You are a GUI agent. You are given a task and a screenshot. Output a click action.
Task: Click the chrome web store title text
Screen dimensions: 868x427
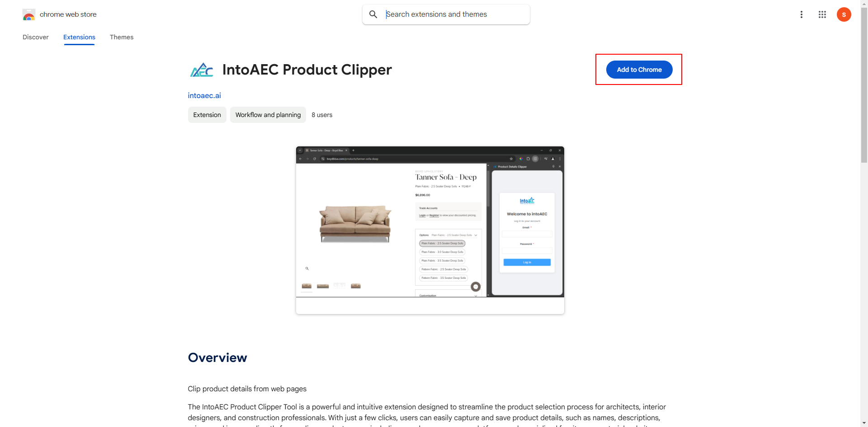pos(68,14)
